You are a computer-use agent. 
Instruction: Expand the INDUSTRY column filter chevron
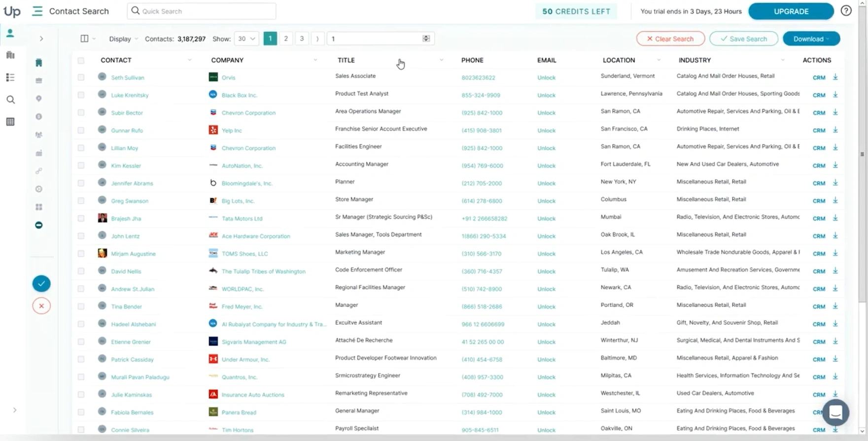tap(782, 60)
